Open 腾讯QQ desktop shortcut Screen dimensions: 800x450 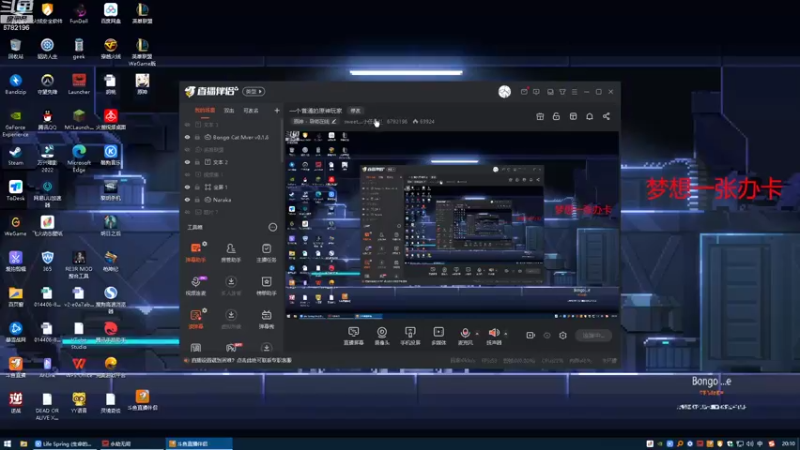click(47, 119)
